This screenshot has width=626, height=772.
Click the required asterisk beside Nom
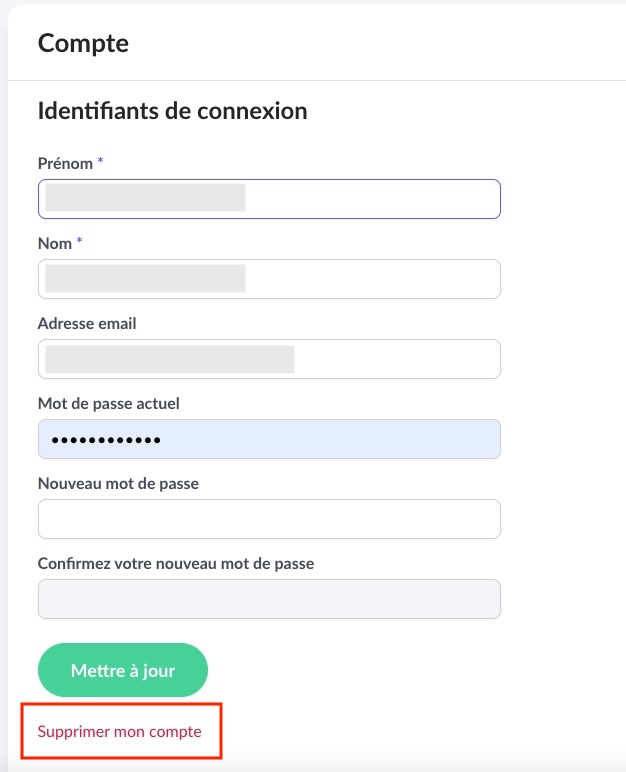tap(79, 242)
